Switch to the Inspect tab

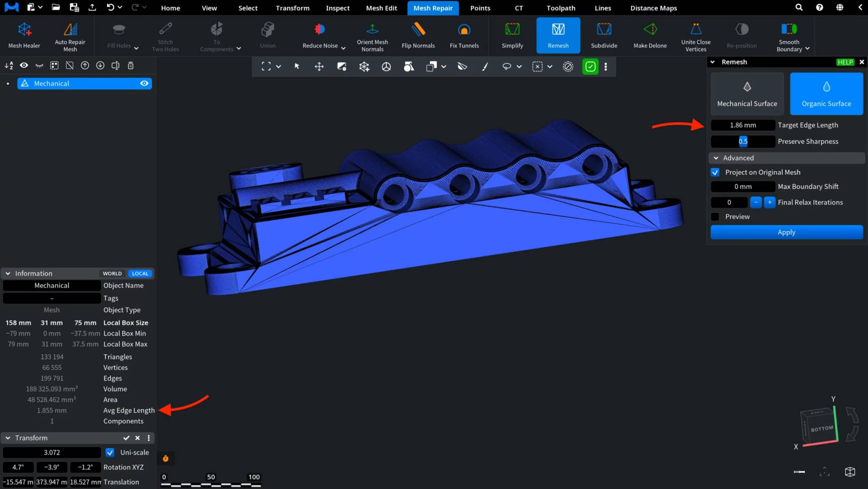pos(338,8)
